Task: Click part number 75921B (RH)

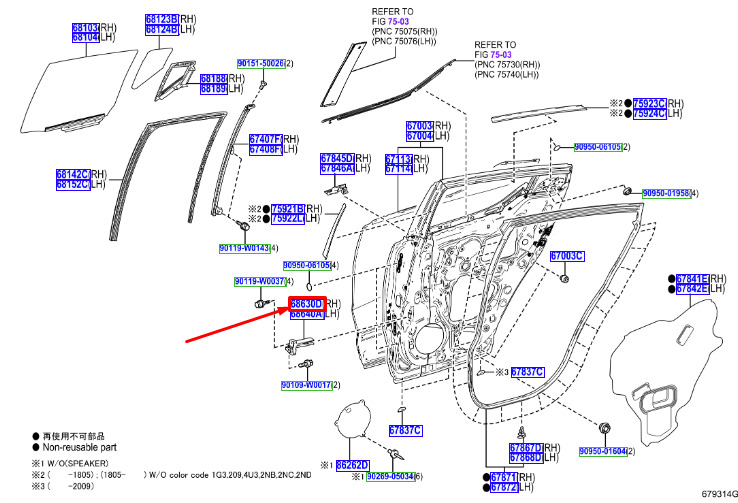Action: click(288, 209)
